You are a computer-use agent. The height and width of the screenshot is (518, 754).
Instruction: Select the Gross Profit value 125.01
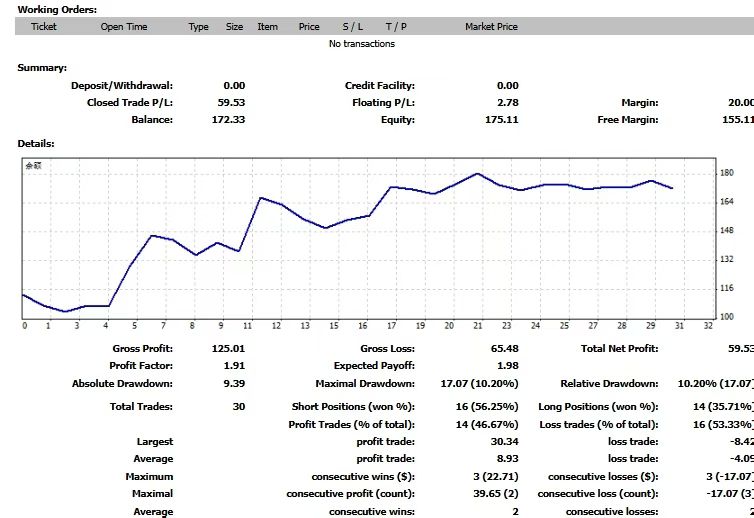pos(228,349)
